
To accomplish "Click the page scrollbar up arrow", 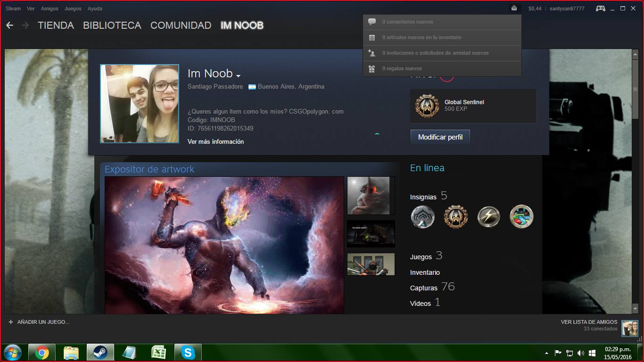I will (635, 53).
